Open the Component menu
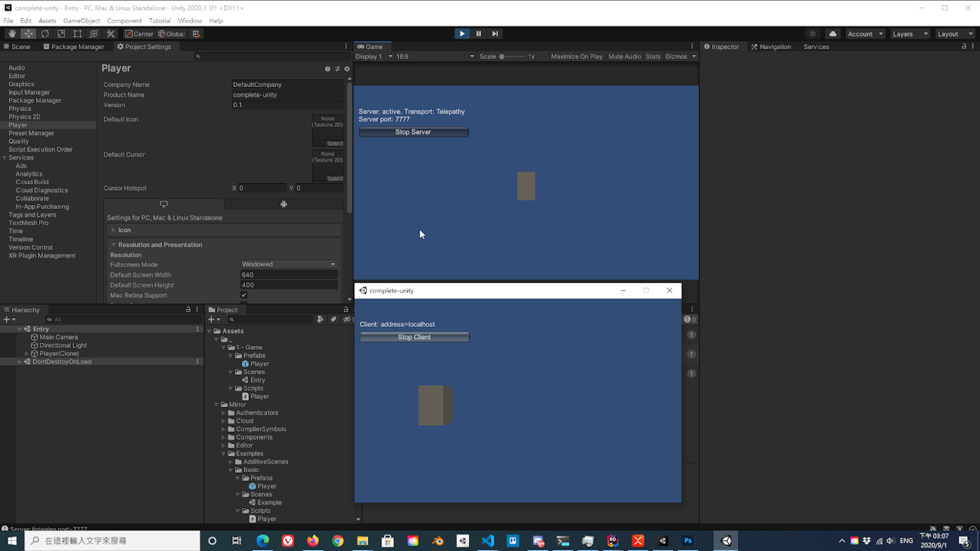Image resolution: width=980 pixels, height=551 pixels. [124, 21]
